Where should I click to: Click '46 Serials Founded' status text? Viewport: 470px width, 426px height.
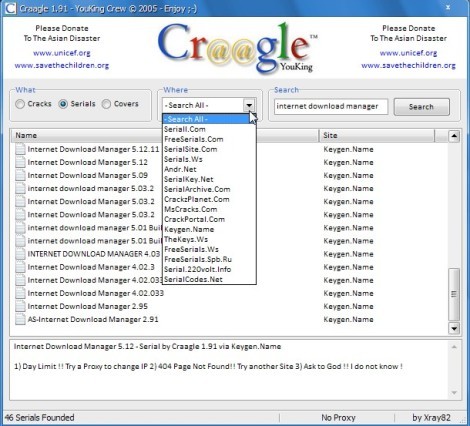[40, 418]
